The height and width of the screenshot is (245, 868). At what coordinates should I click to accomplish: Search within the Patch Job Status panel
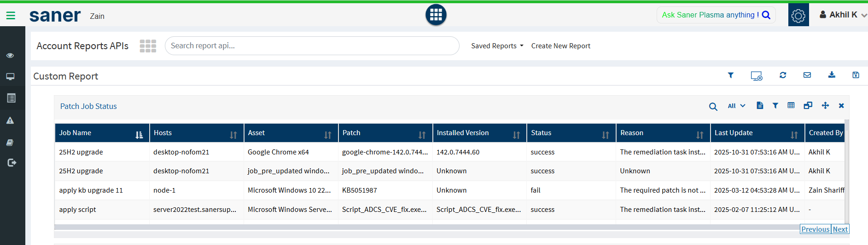(713, 107)
